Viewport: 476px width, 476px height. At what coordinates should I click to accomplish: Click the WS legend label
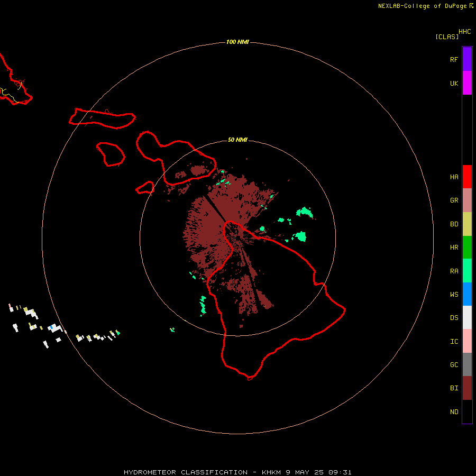[454, 295]
